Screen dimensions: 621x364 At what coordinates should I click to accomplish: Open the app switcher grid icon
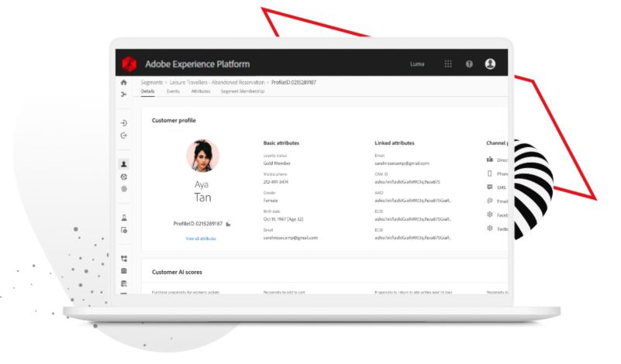point(448,64)
